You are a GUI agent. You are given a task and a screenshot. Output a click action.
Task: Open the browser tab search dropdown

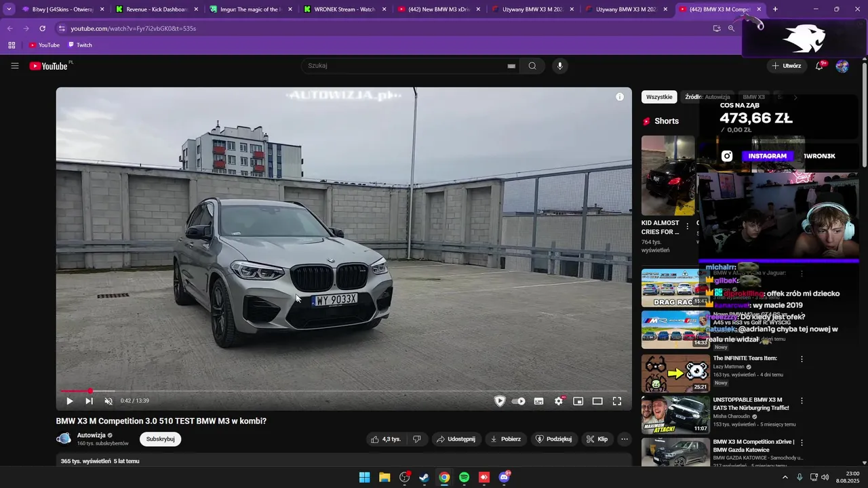click(9, 9)
